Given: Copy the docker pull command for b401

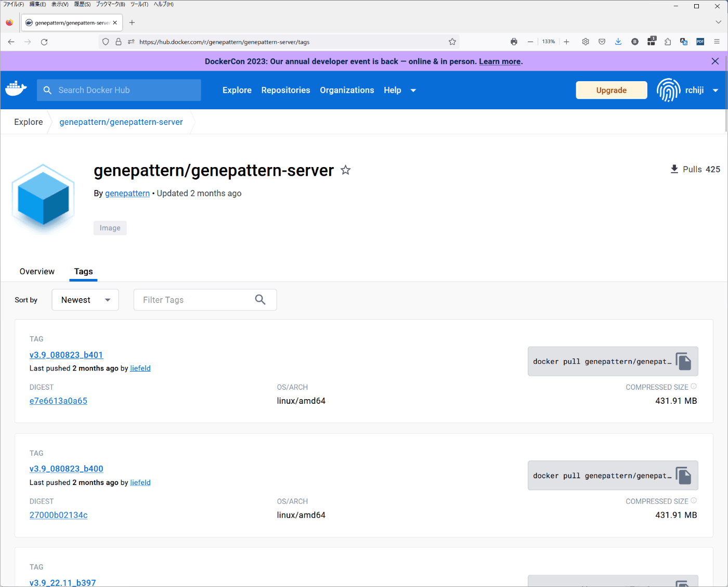Looking at the screenshot, I should pos(683,361).
